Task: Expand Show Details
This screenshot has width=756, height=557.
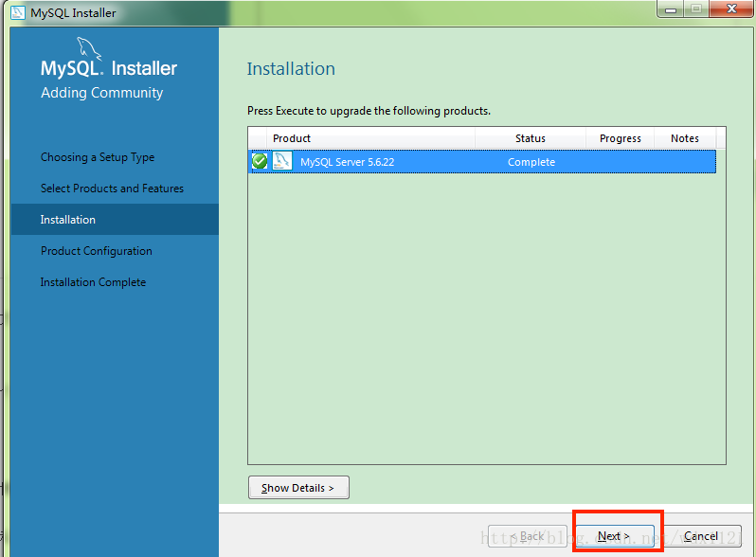Action: 298,488
